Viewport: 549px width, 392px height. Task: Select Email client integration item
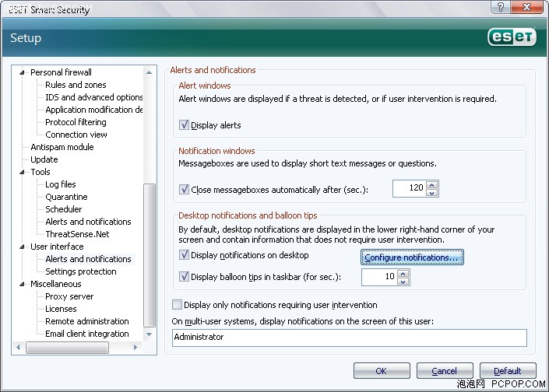pos(87,334)
